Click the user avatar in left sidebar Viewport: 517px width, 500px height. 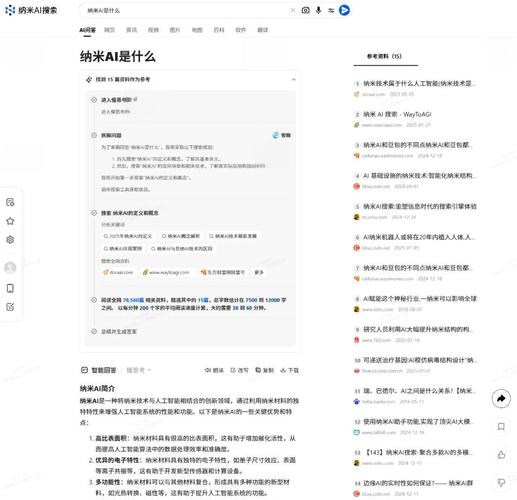(x=10, y=267)
